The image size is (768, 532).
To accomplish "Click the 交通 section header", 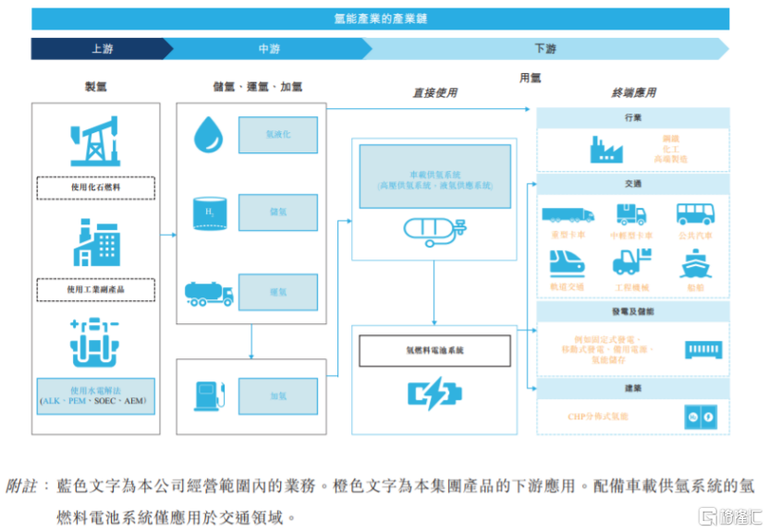I will click(633, 184).
